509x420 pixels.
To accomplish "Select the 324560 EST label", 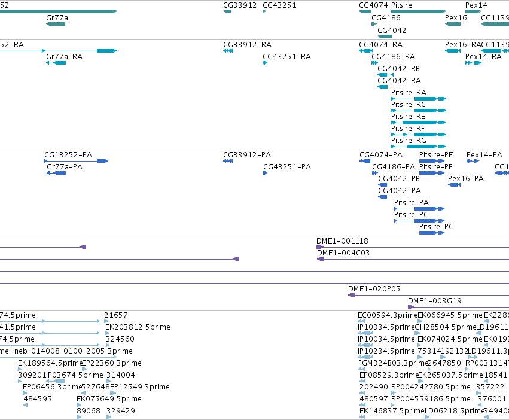I will [120, 339].
